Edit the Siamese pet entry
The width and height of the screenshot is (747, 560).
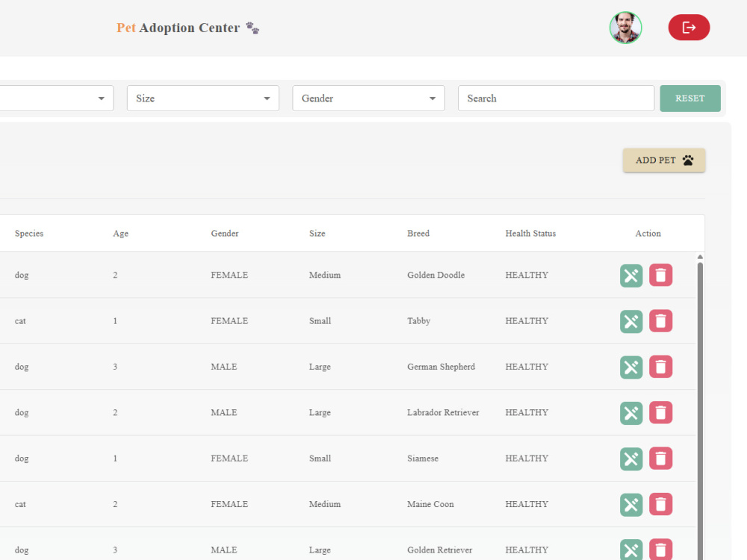tap(631, 459)
